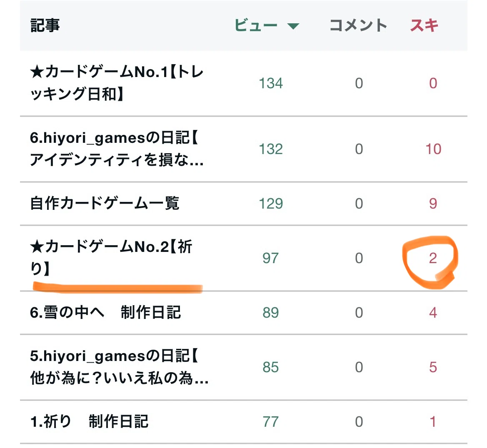Open 6.雪の中へ 制作日記 article
The image size is (487, 448).
(x=105, y=313)
